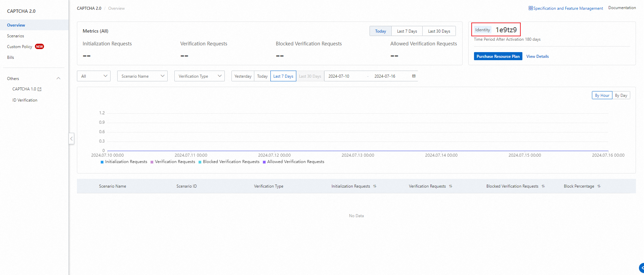Image resolution: width=644 pixels, height=275 pixels.
Task: Click the Scenario Name column header
Action: [x=113, y=186]
